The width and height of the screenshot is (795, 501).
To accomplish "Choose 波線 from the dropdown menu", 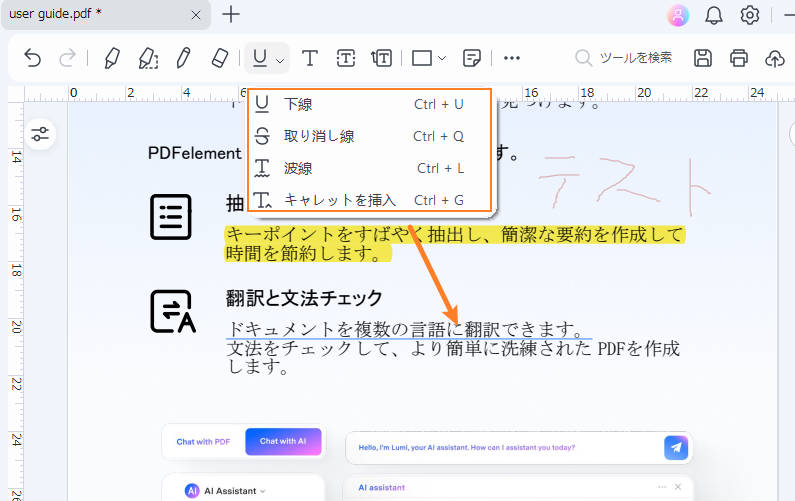I will point(369,168).
